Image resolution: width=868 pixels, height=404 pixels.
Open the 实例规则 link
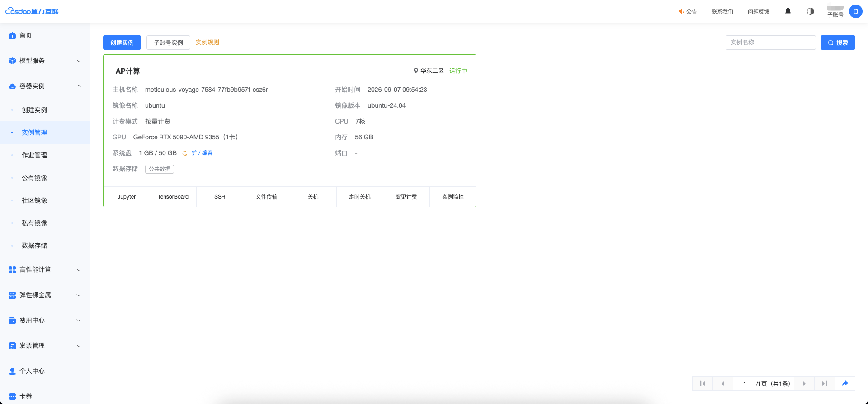coord(208,43)
